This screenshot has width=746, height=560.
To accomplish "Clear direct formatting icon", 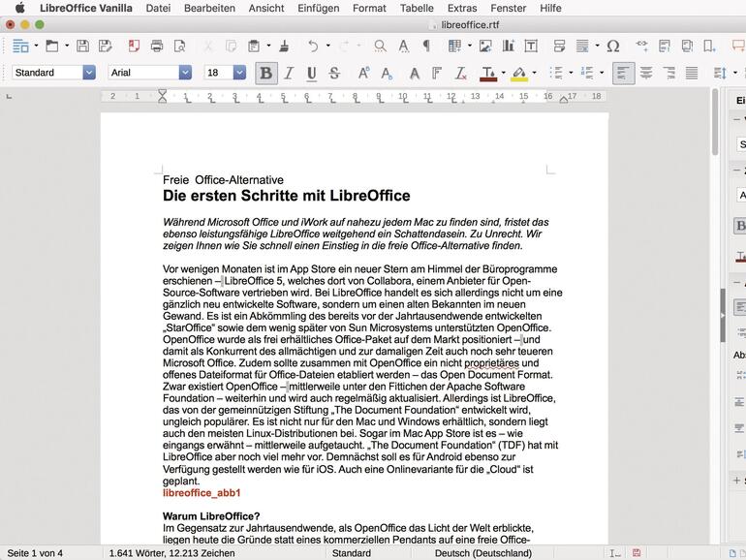I will (460, 73).
